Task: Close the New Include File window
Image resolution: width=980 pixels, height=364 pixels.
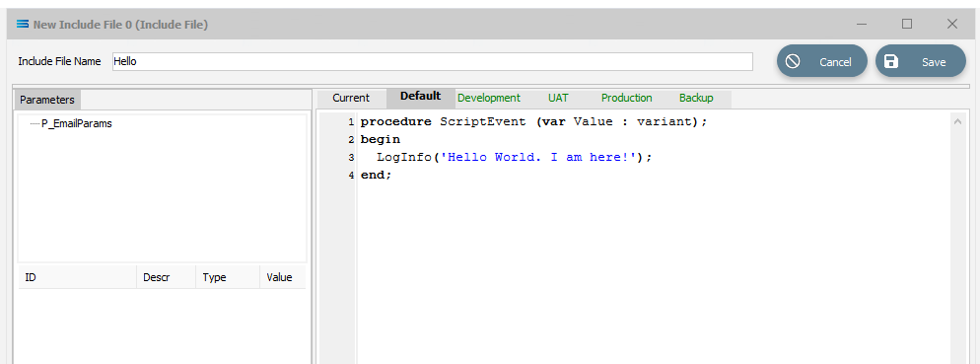Action: pyautogui.click(x=951, y=24)
